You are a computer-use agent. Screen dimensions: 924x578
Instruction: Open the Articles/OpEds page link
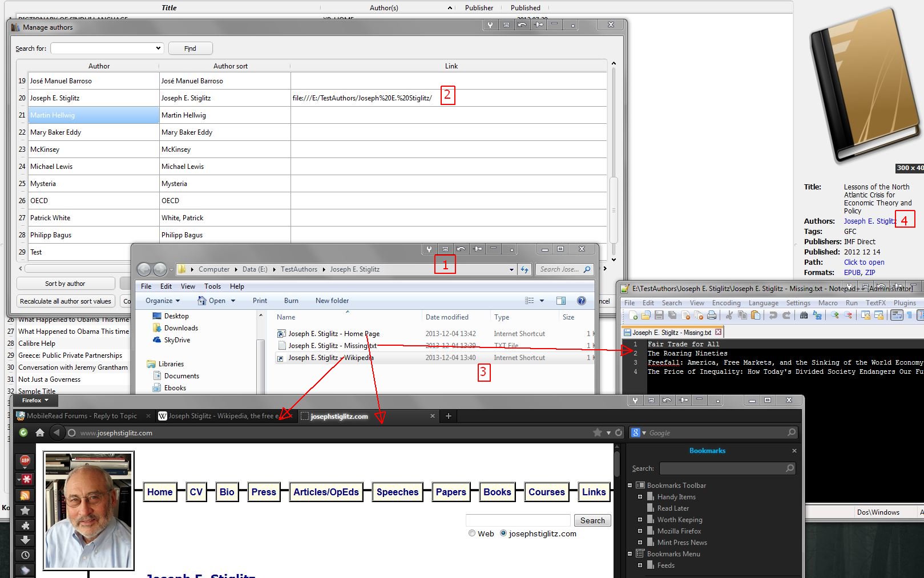click(x=326, y=492)
